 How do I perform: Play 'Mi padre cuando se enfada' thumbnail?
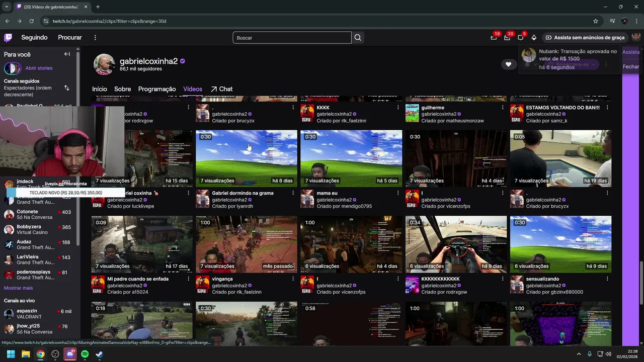[142, 244]
